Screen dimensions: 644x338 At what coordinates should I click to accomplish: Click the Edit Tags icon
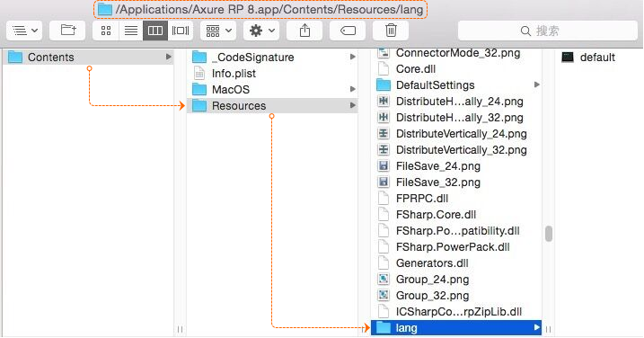(x=348, y=31)
